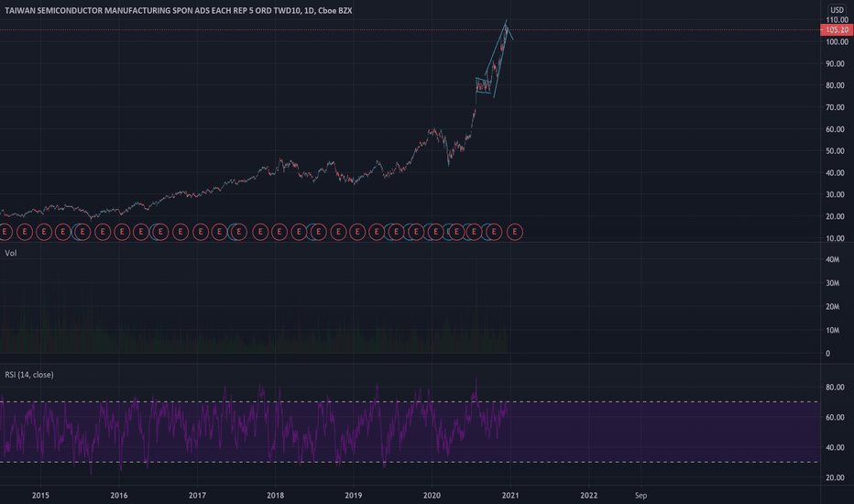Screen dimensions: 854x504
Task: Click the leftmost earnings E marker
Action: [x=5, y=232]
